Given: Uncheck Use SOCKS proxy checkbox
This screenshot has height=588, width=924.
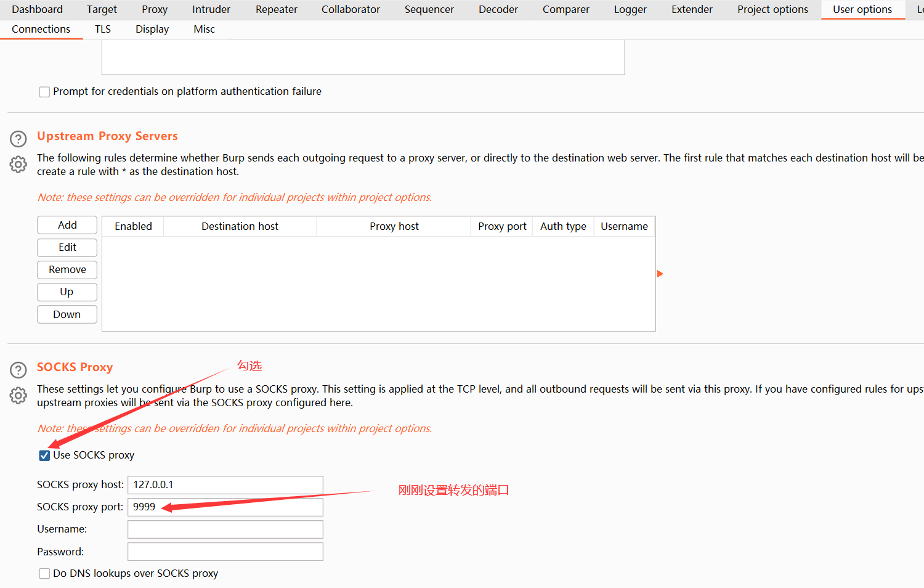Looking at the screenshot, I should [44, 455].
